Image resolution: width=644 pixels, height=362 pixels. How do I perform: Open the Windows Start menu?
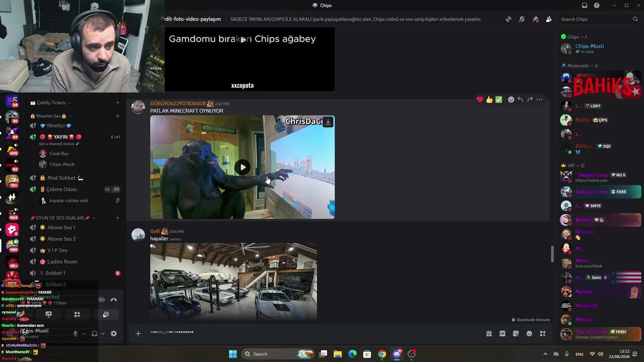tap(233, 354)
